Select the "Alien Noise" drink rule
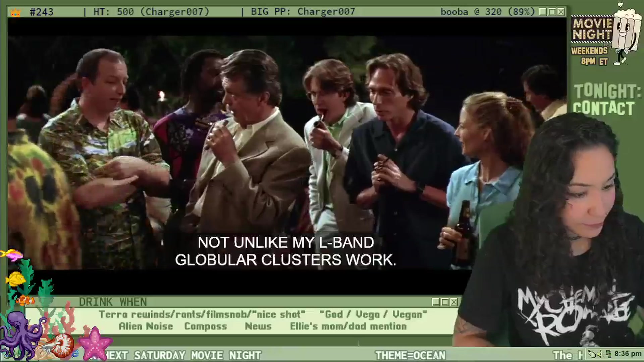644x362 pixels. [146, 326]
